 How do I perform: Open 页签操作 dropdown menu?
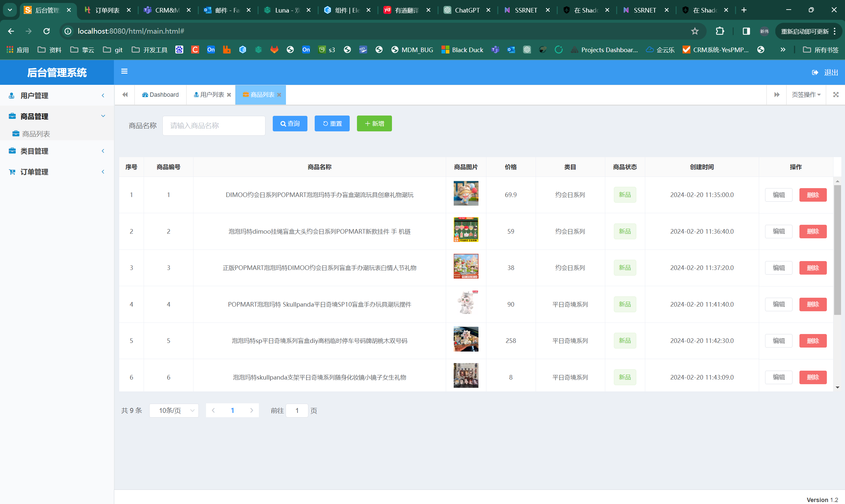click(806, 95)
